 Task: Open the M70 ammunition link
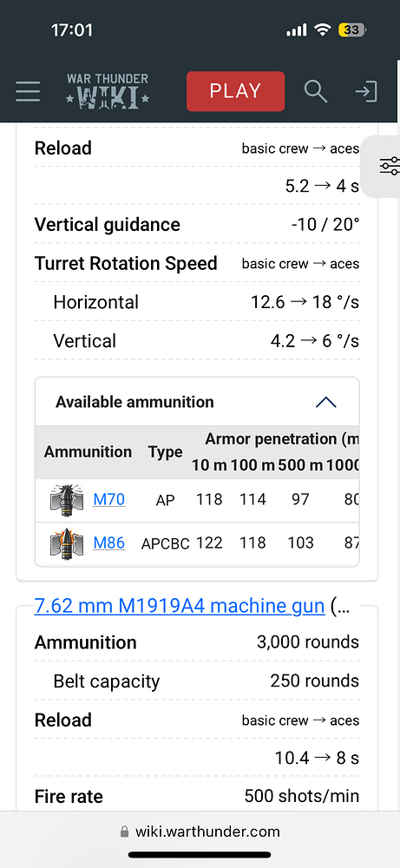pyautogui.click(x=109, y=499)
